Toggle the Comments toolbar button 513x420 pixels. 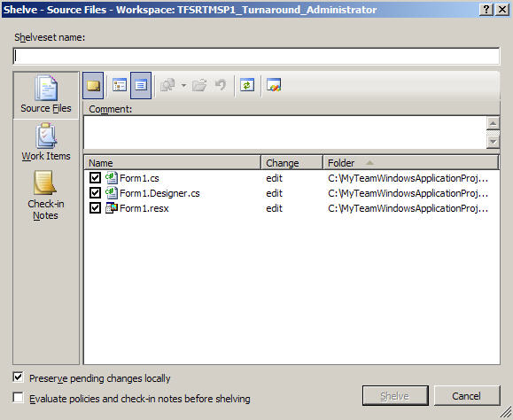coord(93,86)
